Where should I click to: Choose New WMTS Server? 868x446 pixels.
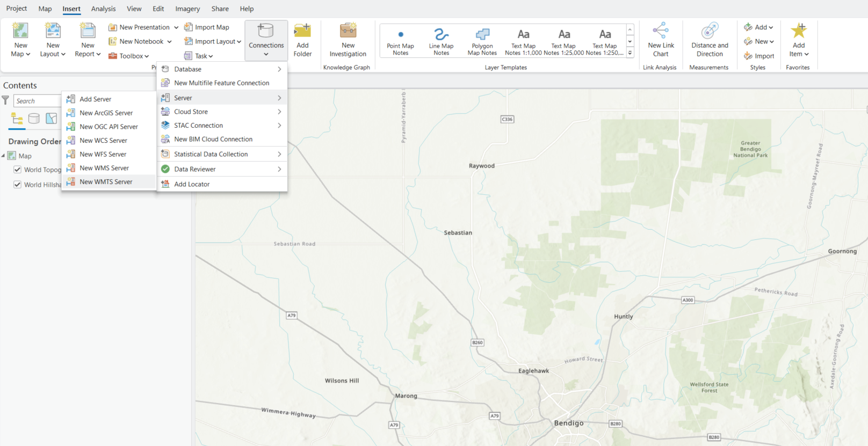pyautogui.click(x=109, y=182)
